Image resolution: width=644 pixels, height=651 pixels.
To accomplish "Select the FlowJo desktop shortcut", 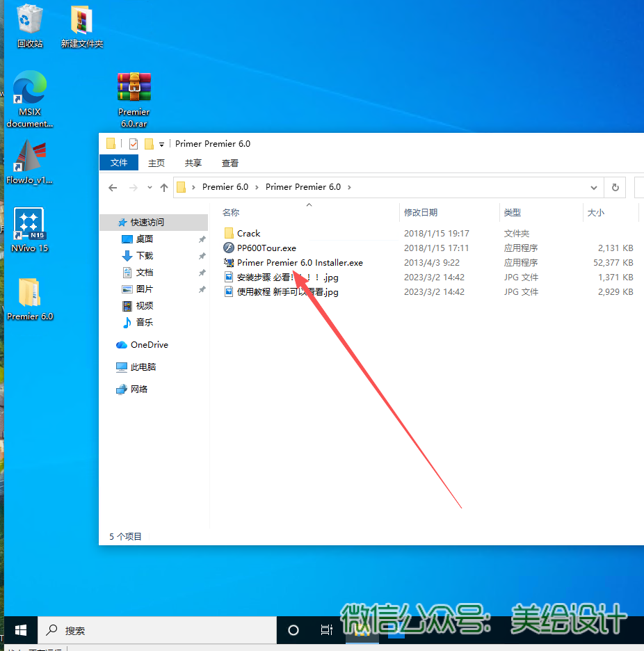I will 29,159.
